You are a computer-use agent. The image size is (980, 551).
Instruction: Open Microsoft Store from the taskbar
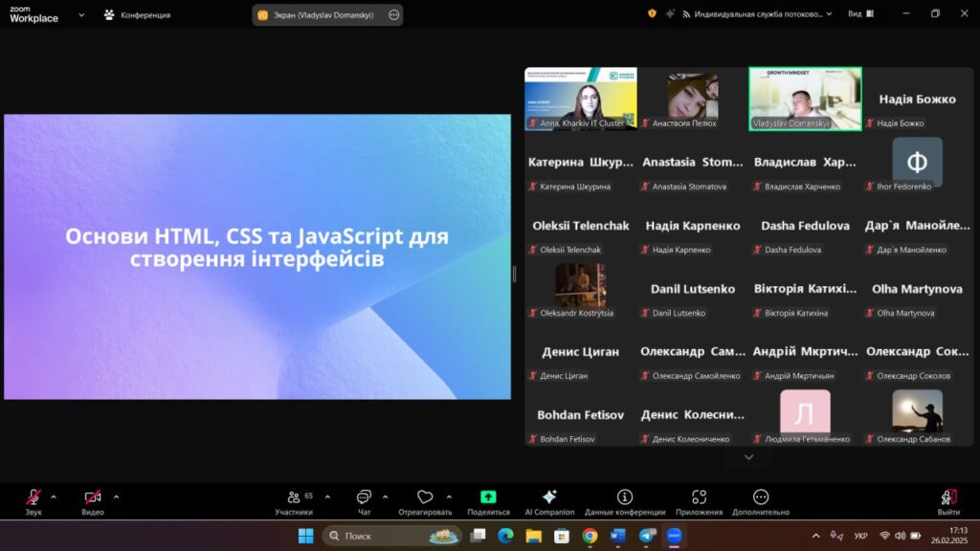[561, 536]
